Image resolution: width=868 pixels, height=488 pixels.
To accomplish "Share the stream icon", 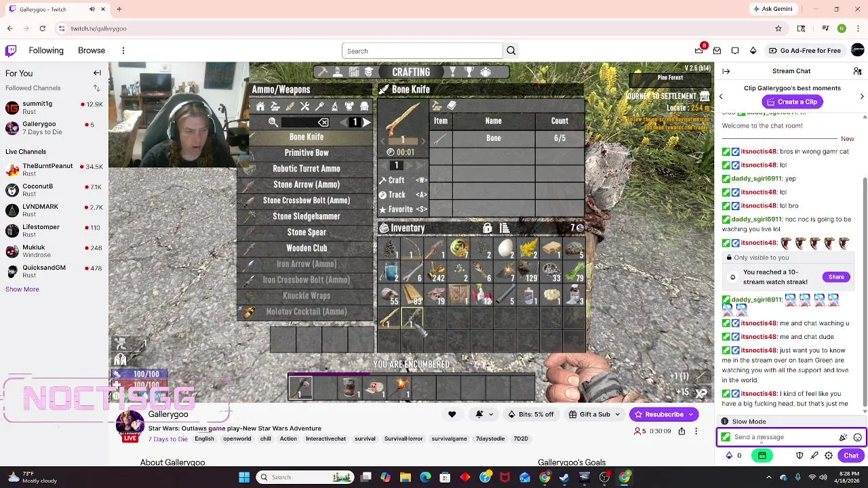I will coord(682,431).
